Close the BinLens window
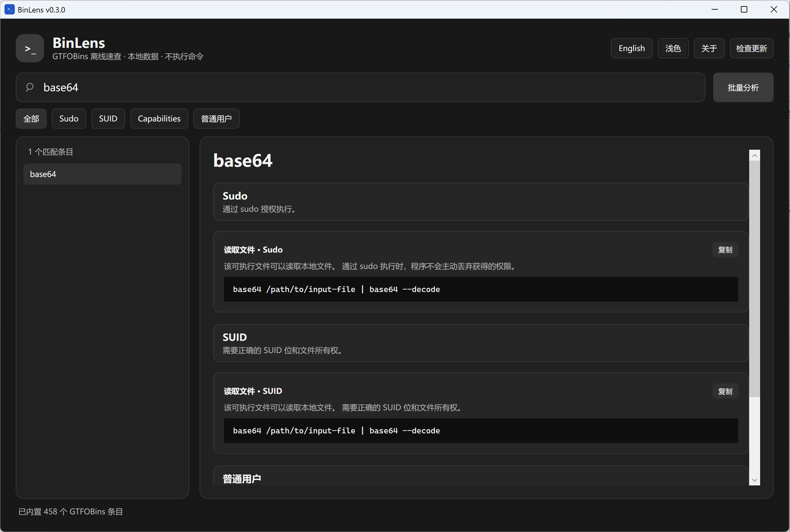 tap(774, 10)
